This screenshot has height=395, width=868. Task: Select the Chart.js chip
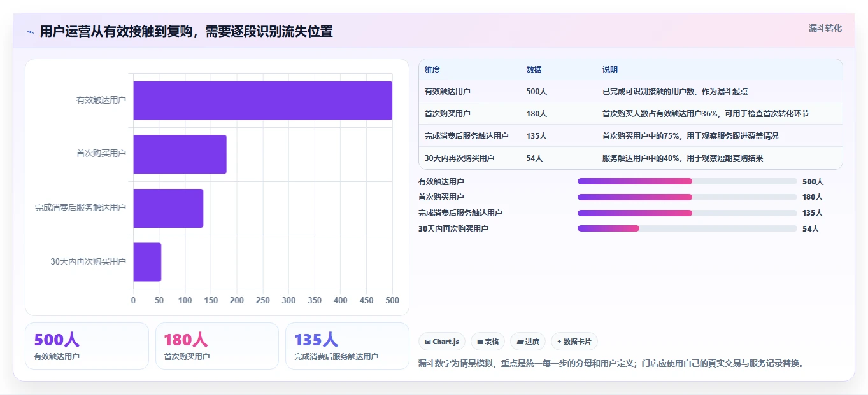[442, 342]
